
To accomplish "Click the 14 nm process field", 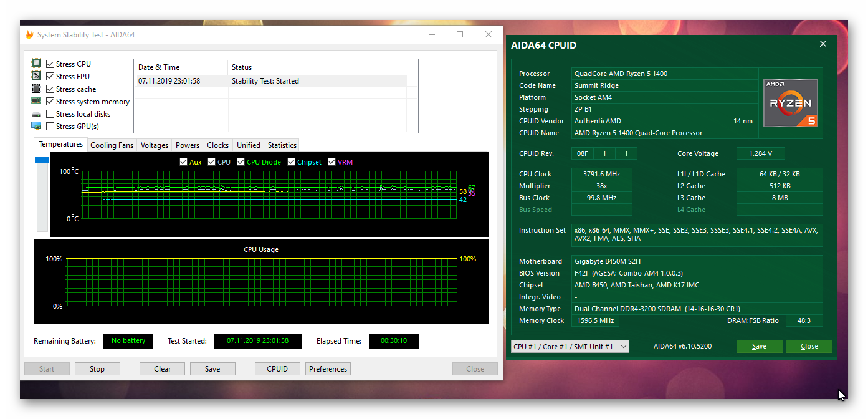I will [743, 121].
